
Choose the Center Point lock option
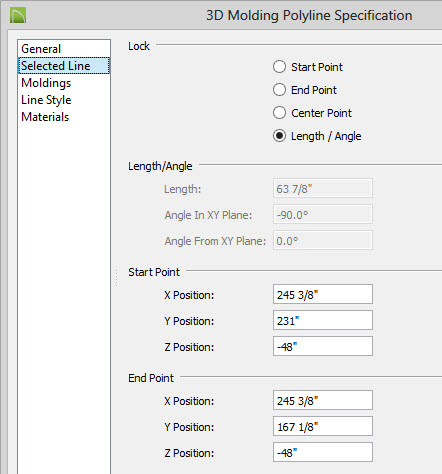click(x=279, y=113)
